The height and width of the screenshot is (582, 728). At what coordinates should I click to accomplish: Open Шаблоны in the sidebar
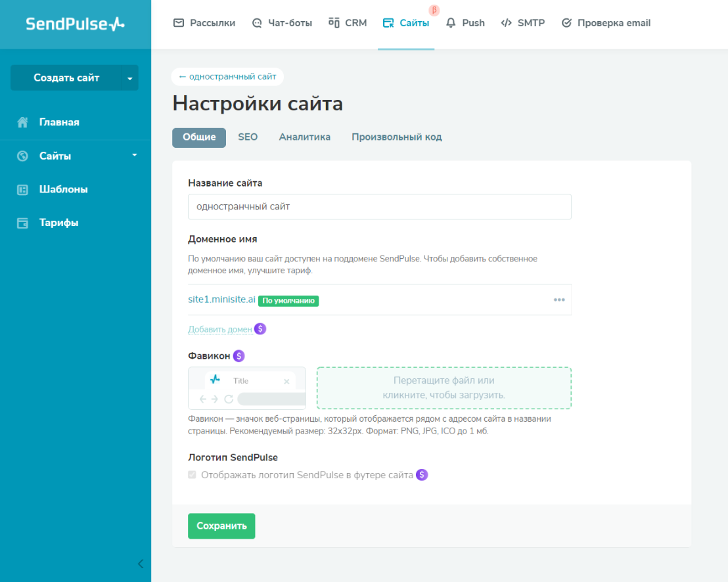coord(64,189)
